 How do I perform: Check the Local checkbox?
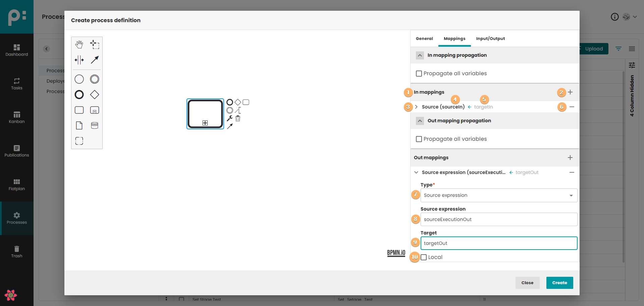tap(424, 257)
